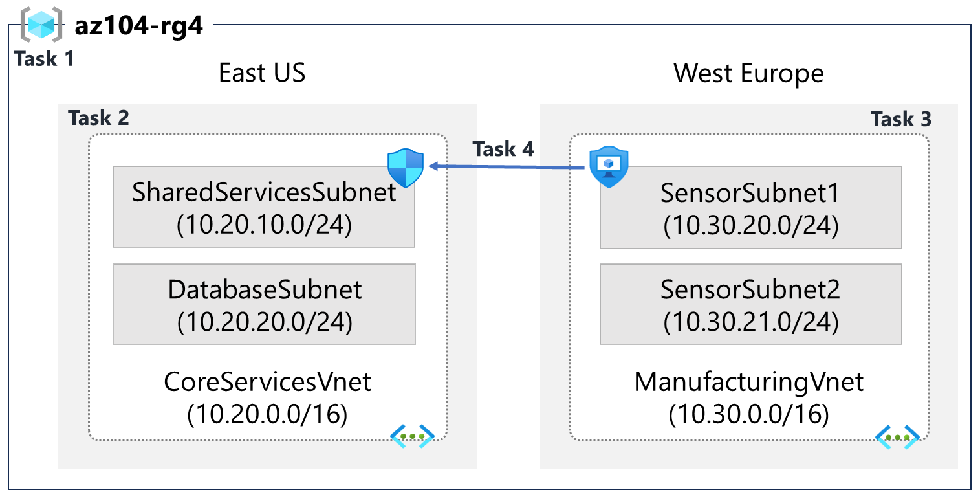
Task: Select the SensorSubnet1 box
Action: (750, 207)
